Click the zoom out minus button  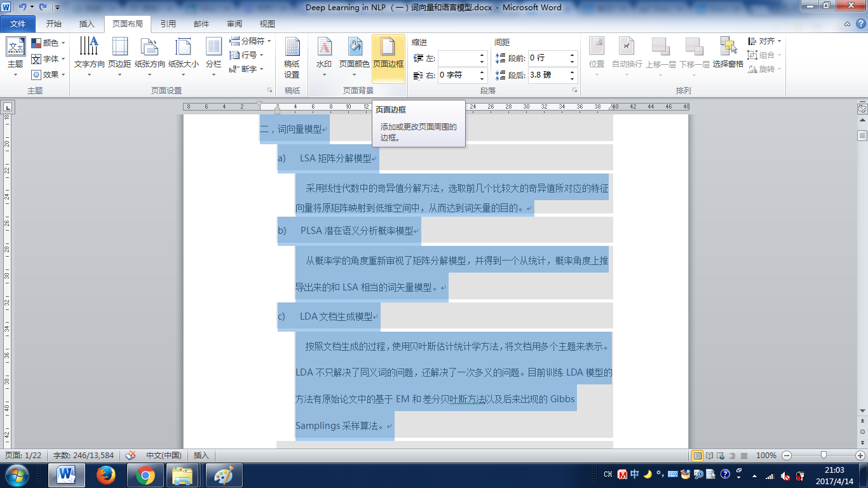click(x=786, y=456)
